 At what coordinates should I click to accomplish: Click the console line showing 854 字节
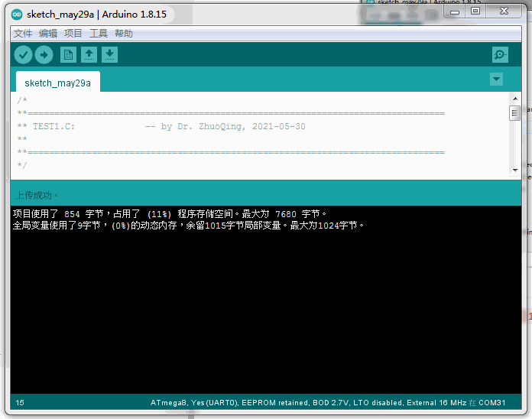[x=169, y=214]
